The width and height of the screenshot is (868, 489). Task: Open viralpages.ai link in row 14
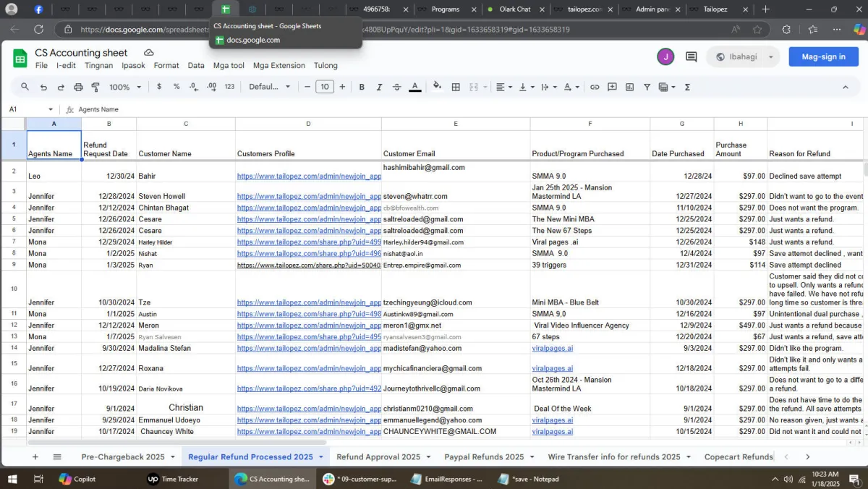pos(553,348)
